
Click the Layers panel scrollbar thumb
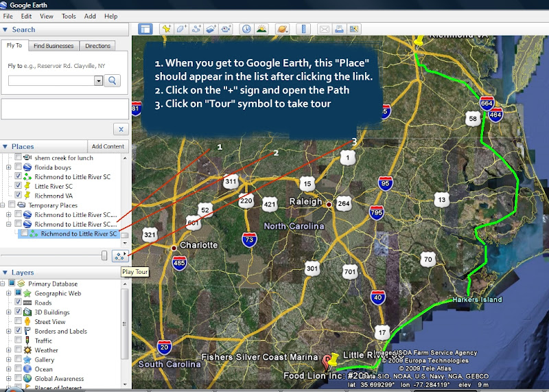click(125, 323)
